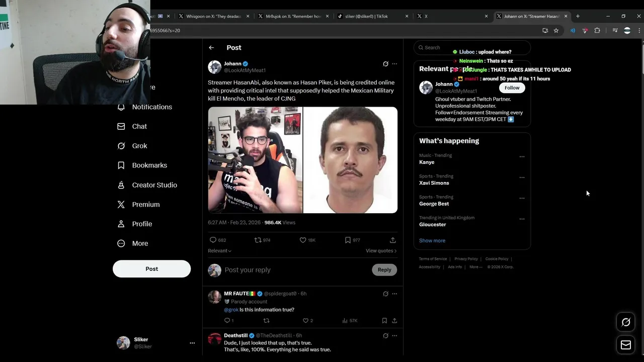Open options dots for Gloucester trend
This screenshot has width=644, height=362.
(522, 219)
